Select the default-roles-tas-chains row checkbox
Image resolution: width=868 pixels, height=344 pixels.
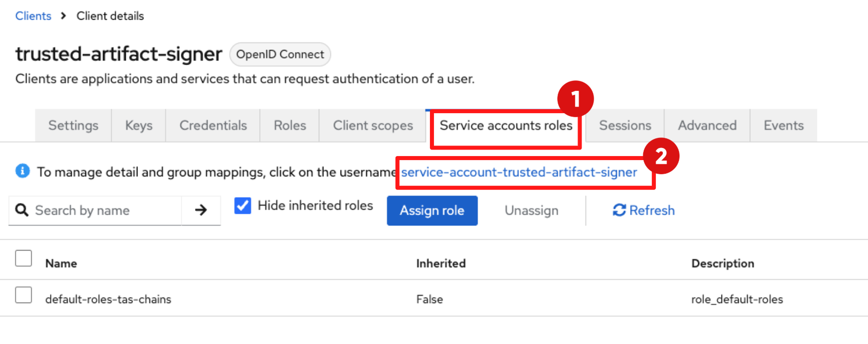coord(24,295)
